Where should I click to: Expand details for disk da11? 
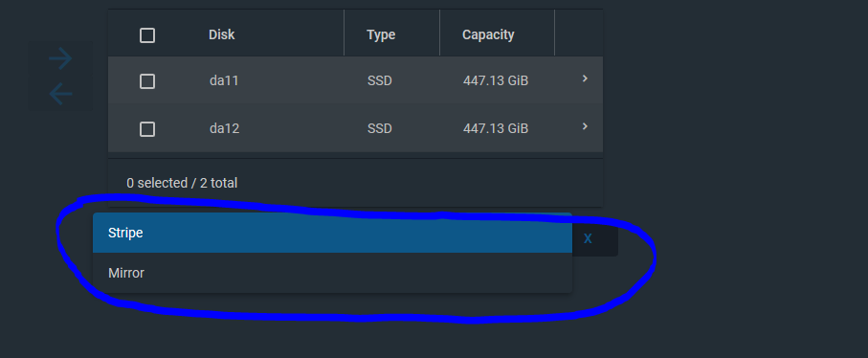point(585,79)
